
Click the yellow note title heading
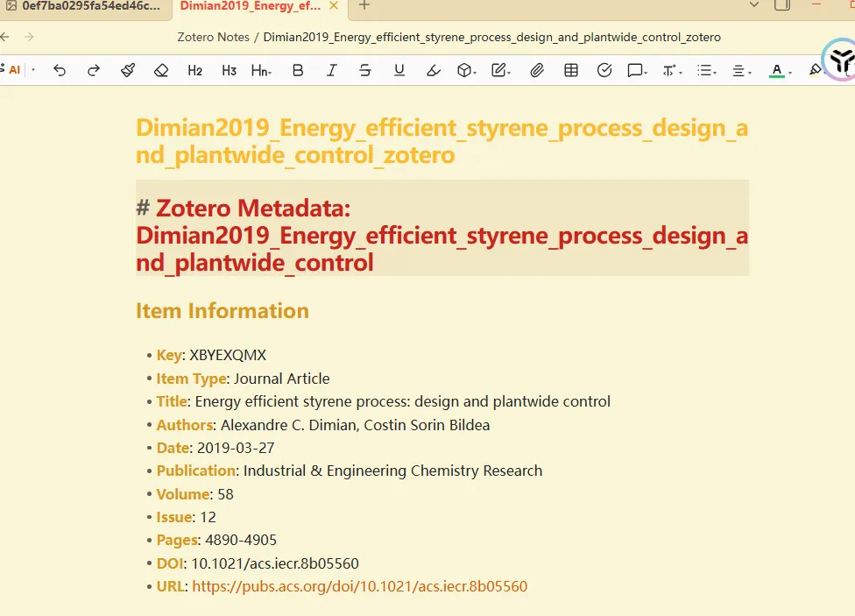(442, 141)
